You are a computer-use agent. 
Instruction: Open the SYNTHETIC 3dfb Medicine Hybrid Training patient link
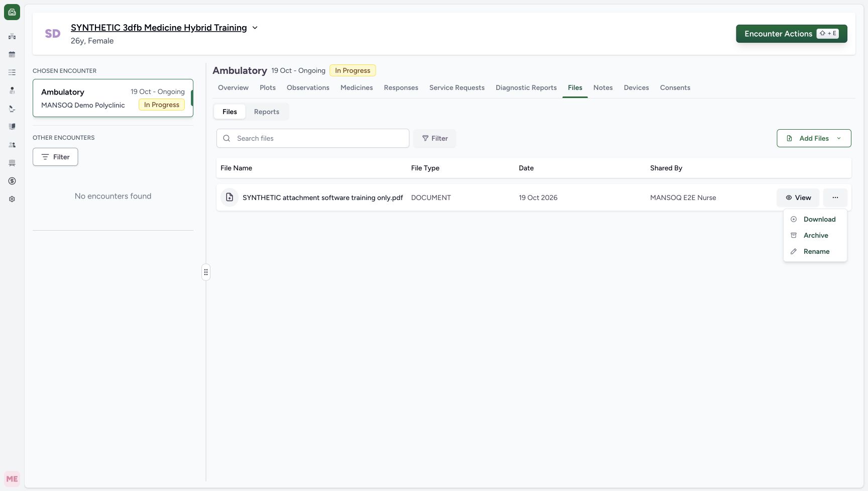[x=159, y=28]
